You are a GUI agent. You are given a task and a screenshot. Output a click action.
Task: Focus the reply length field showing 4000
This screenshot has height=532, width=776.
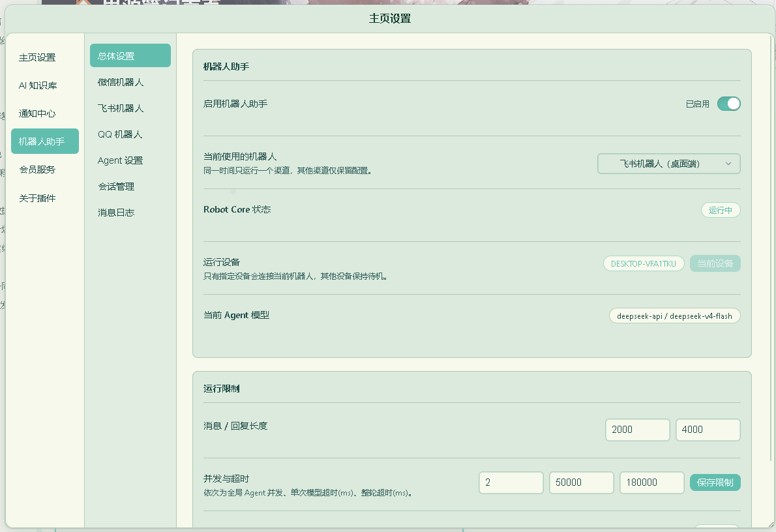pos(708,430)
